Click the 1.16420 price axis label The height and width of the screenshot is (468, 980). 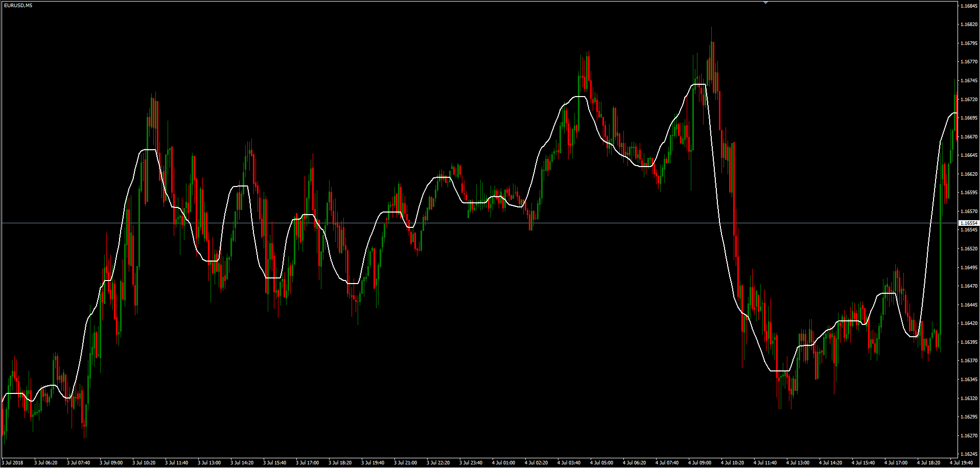point(969,323)
